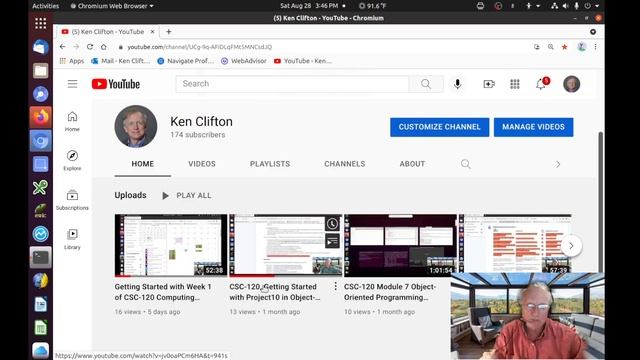Show Applications grid in the dock
This screenshot has height=360, width=640.
pyautogui.click(x=40, y=23)
